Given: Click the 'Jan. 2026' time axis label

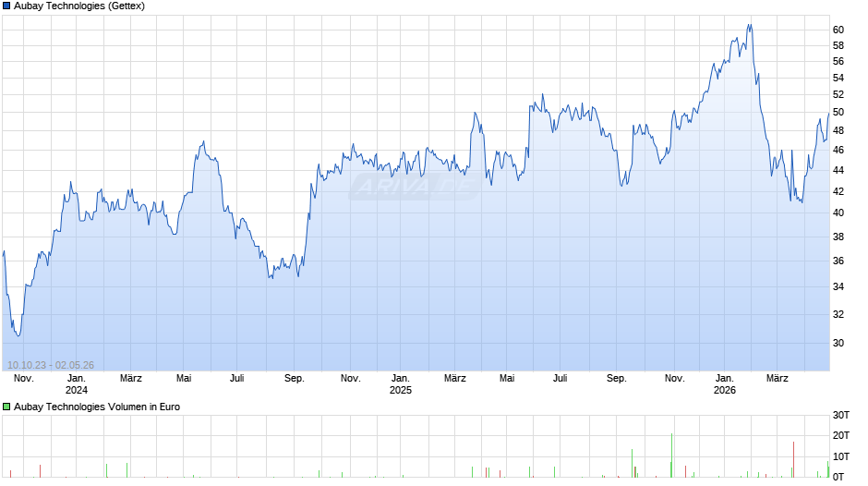Looking at the screenshot, I should pyautogui.click(x=724, y=384).
